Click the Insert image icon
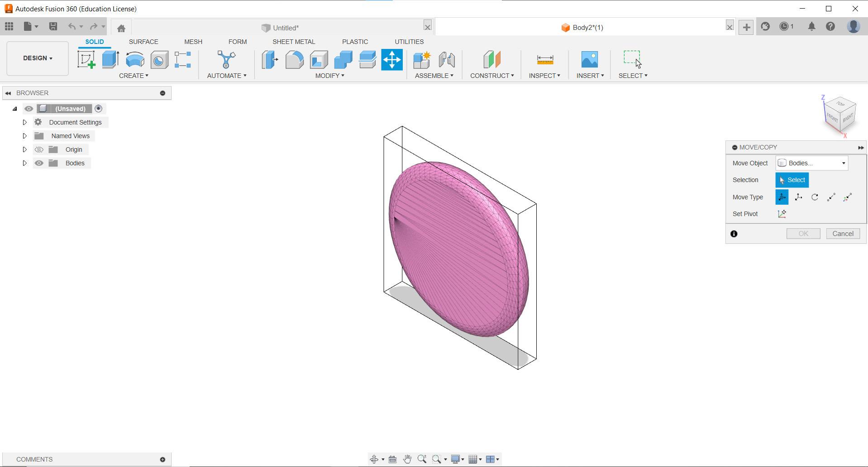Screen dimensions: 868x467 590,59
